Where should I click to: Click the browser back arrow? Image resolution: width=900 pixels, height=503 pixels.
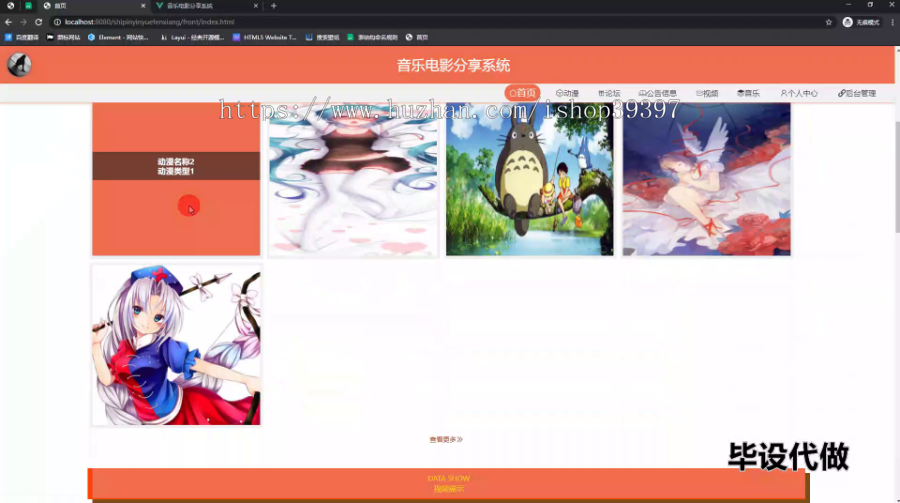8,22
